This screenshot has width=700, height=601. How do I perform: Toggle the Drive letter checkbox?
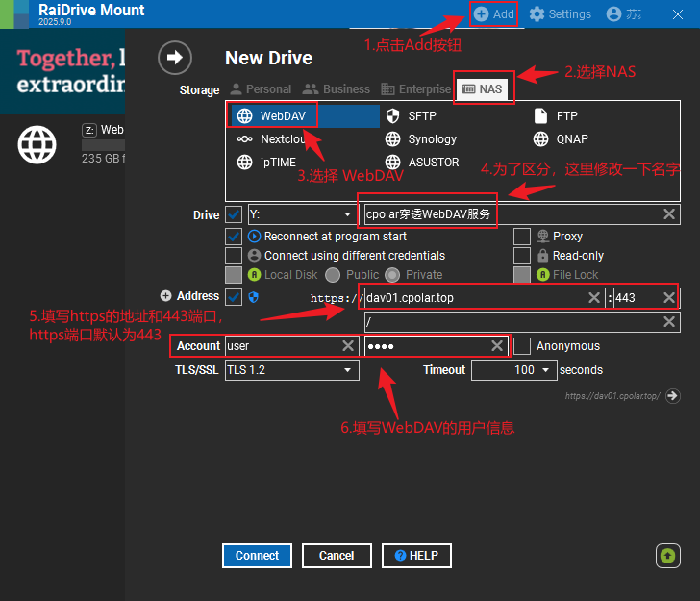pos(234,214)
